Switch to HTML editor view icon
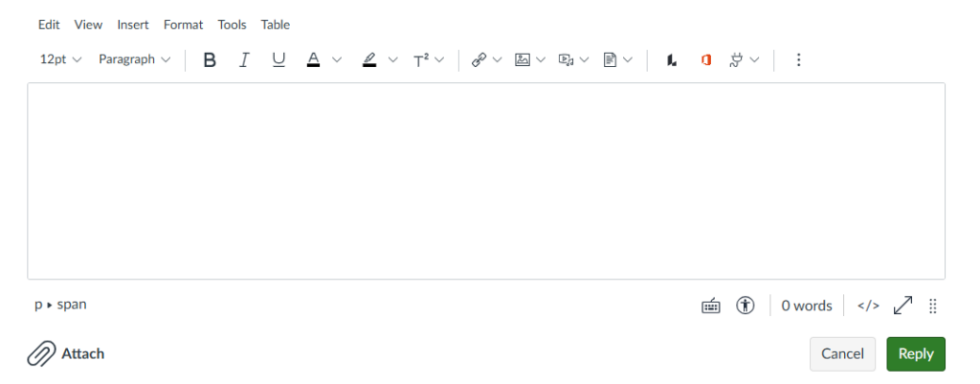 click(x=868, y=305)
